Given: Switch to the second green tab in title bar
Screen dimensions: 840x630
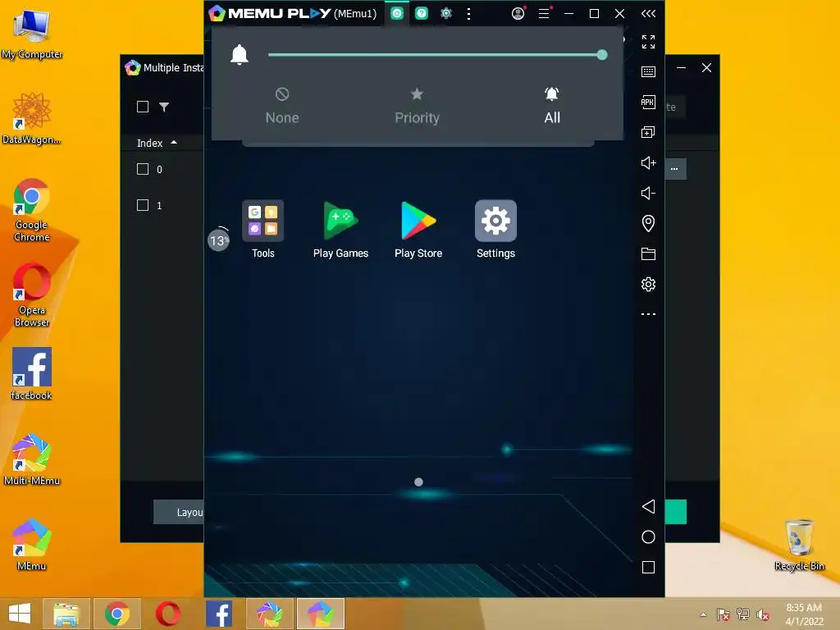Looking at the screenshot, I should click(x=422, y=13).
